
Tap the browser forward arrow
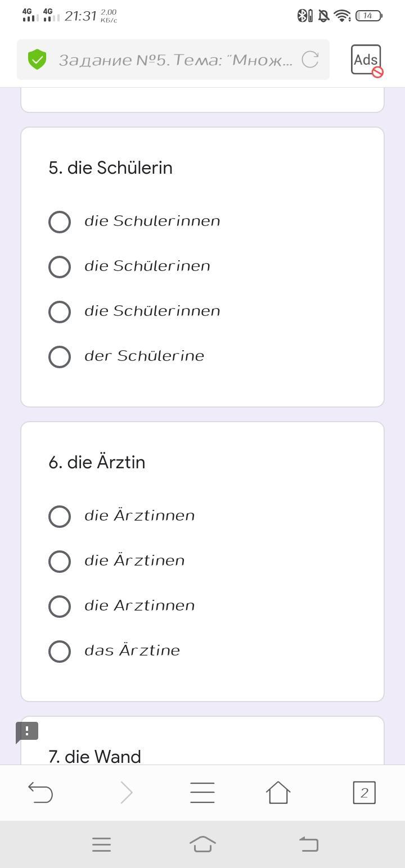click(x=127, y=793)
